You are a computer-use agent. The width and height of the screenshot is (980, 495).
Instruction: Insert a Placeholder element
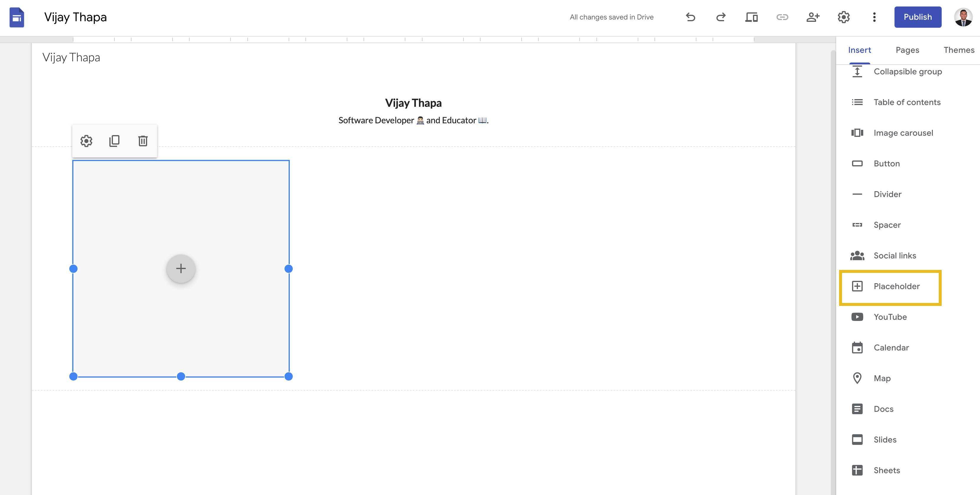point(890,286)
